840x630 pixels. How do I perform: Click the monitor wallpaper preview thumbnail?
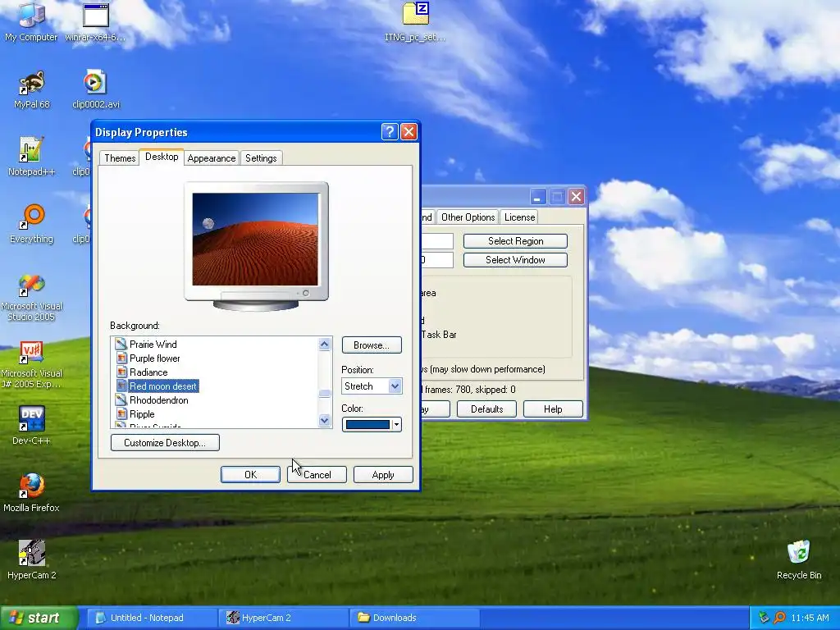(256, 239)
